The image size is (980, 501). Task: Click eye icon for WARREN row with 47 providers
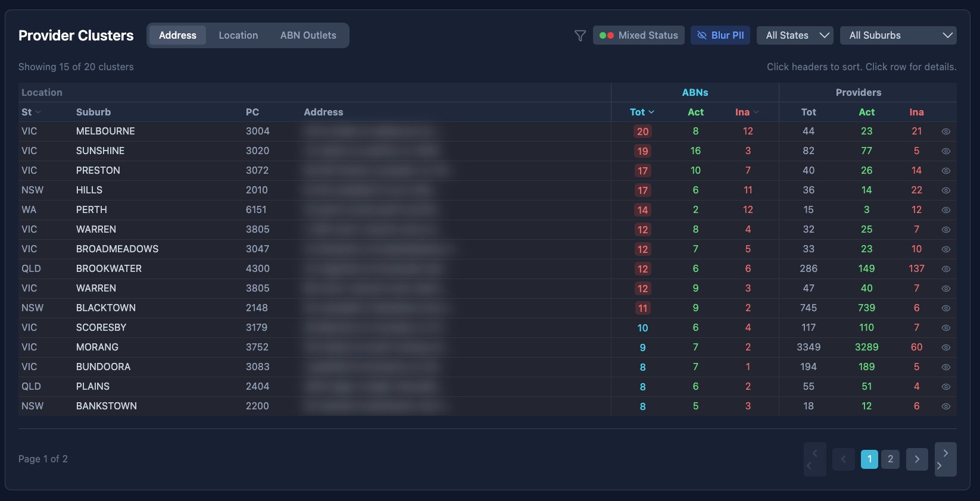[x=946, y=289]
